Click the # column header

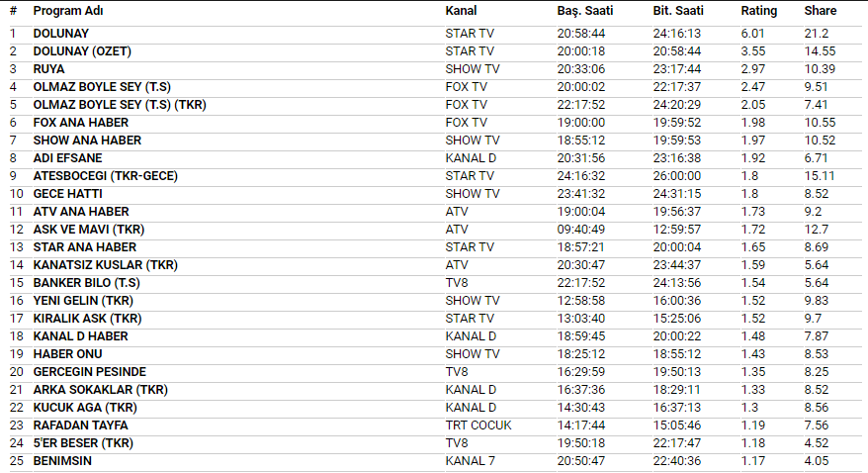(x=13, y=11)
